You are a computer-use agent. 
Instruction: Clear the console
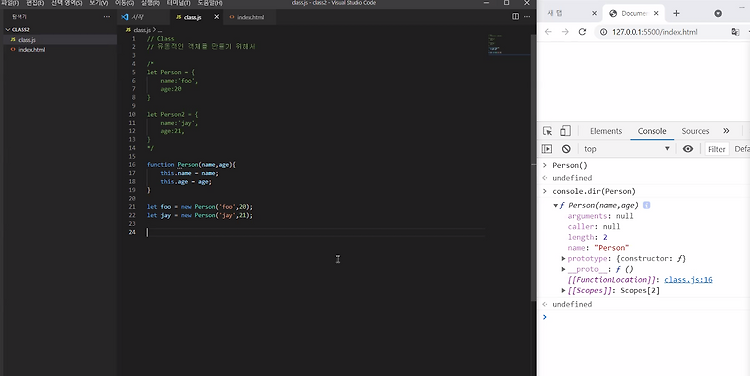point(566,149)
